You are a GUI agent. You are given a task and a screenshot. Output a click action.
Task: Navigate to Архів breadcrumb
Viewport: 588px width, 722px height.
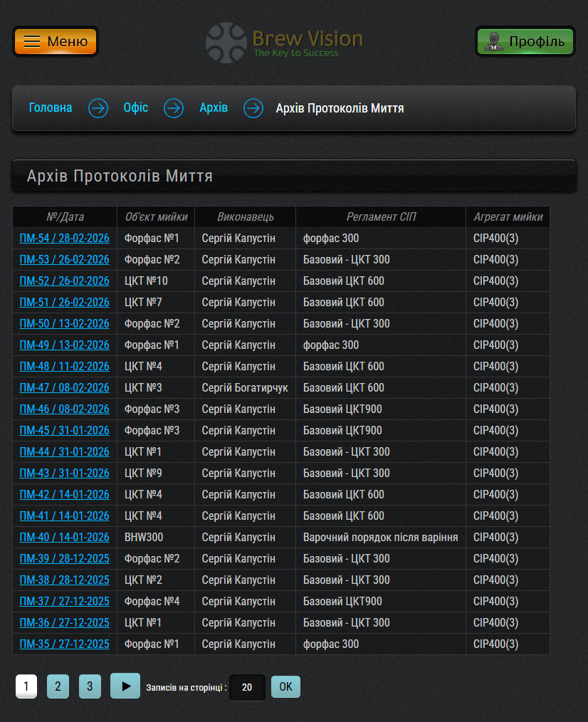(214, 108)
